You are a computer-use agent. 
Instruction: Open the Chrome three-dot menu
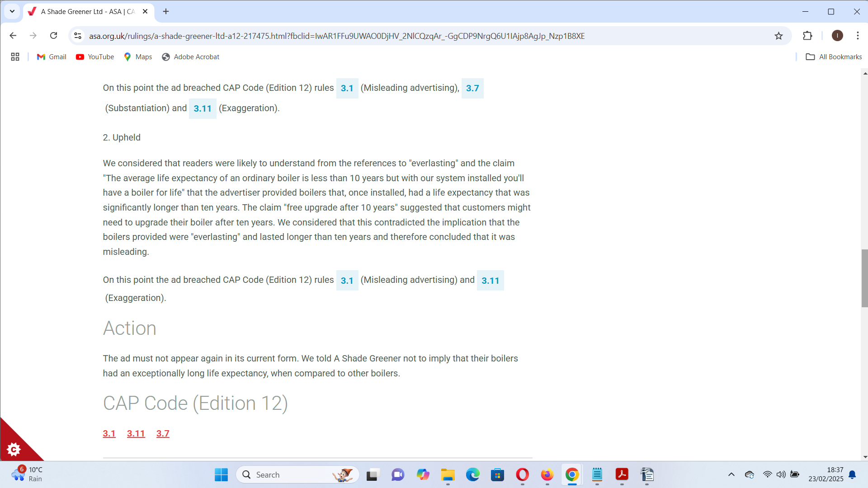[x=858, y=36]
